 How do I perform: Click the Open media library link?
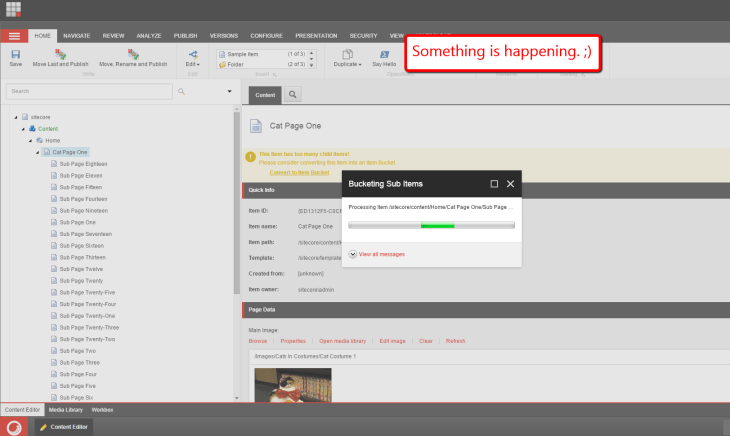pyautogui.click(x=342, y=341)
